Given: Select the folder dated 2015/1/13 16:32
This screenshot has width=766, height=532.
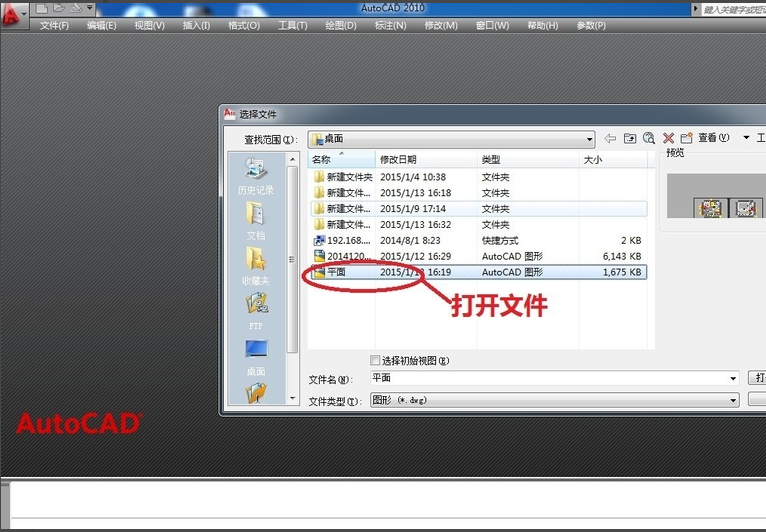Looking at the screenshot, I should point(479,225).
